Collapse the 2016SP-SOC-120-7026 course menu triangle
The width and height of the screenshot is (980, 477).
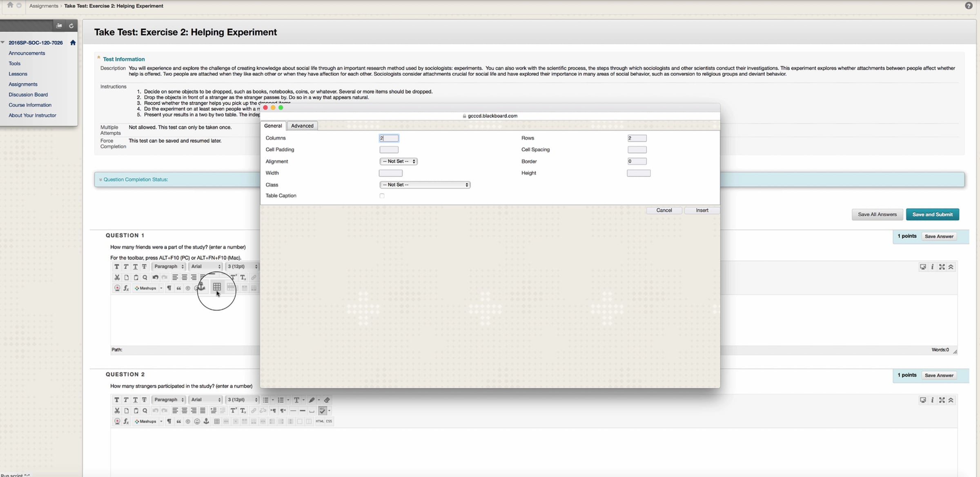tap(3, 42)
